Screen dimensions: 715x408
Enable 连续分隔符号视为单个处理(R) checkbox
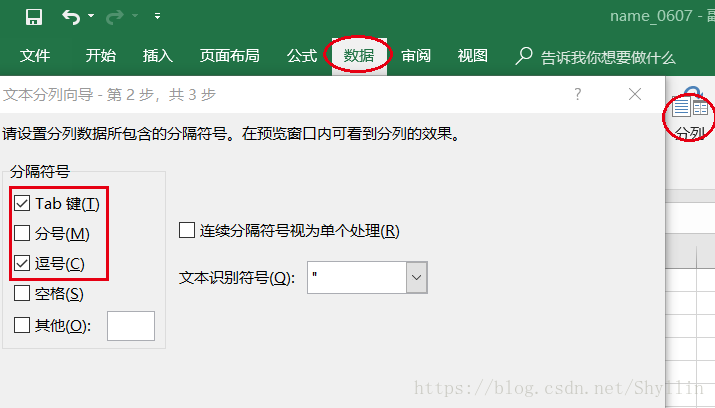tap(187, 230)
